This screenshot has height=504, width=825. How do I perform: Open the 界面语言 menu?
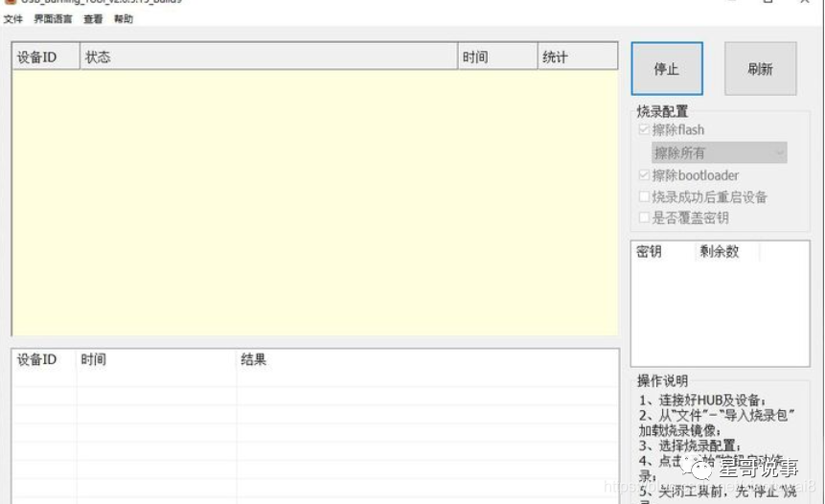(x=53, y=19)
